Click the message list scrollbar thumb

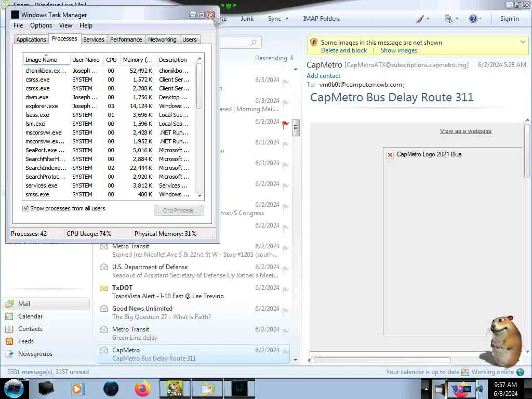tap(296, 127)
